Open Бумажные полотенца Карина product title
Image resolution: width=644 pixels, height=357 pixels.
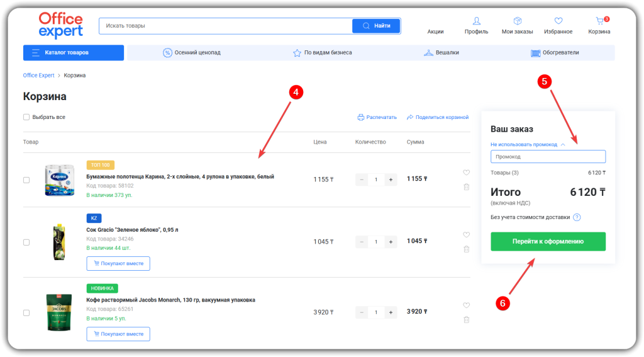(180, 176)
